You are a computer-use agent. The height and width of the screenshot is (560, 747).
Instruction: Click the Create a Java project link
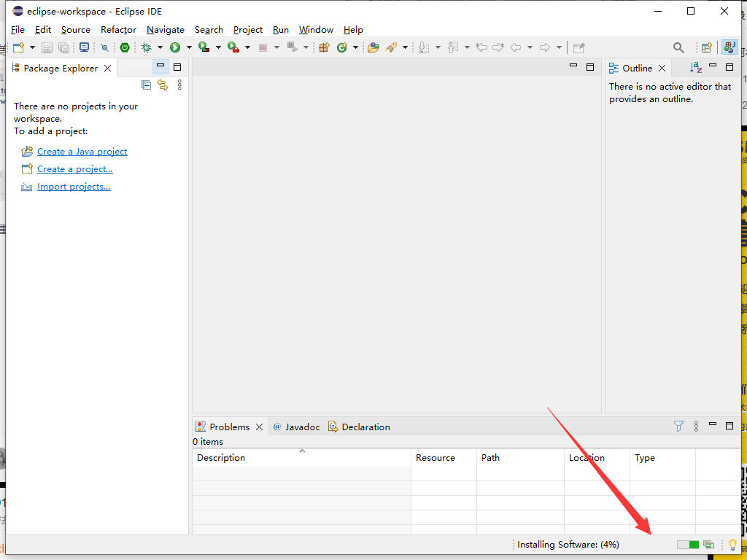pyautogui.click(x=82, y=152)
